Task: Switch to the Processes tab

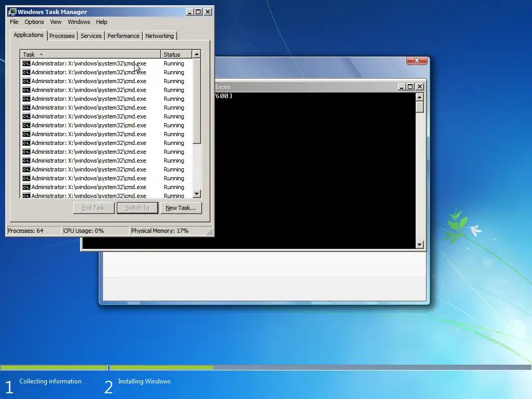Action: tap(62, 36)
